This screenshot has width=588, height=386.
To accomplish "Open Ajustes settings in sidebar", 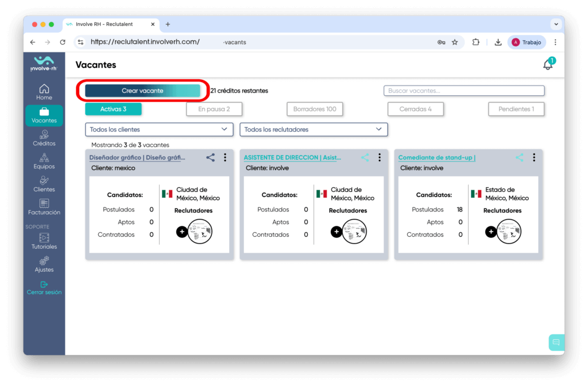I will point(44,264).
